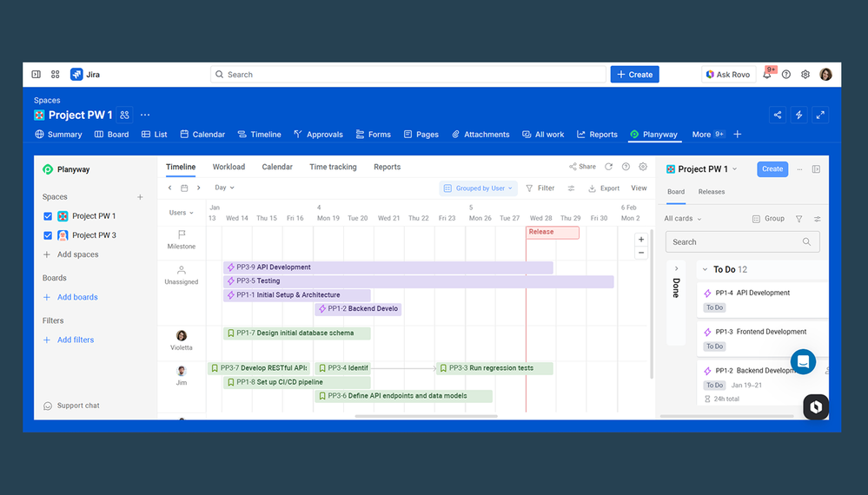Image resolution: width=868 pixels, height=495 pixels.
Task: Open the Support chat
Action: tap(71, 406)
